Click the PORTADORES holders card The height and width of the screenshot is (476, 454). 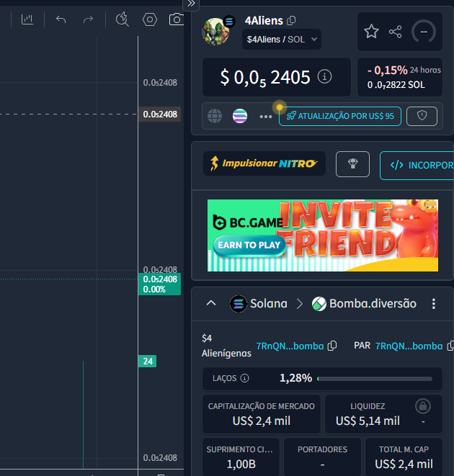coord(322,457)
